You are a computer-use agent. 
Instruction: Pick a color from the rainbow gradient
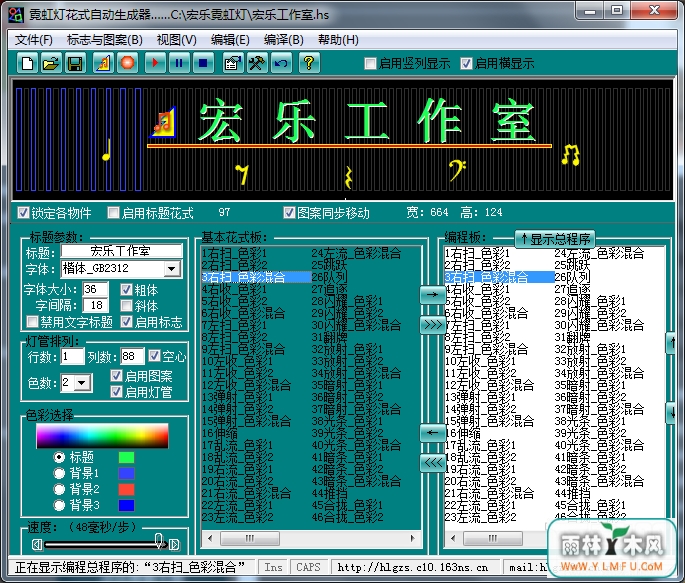tap(102, 436)
